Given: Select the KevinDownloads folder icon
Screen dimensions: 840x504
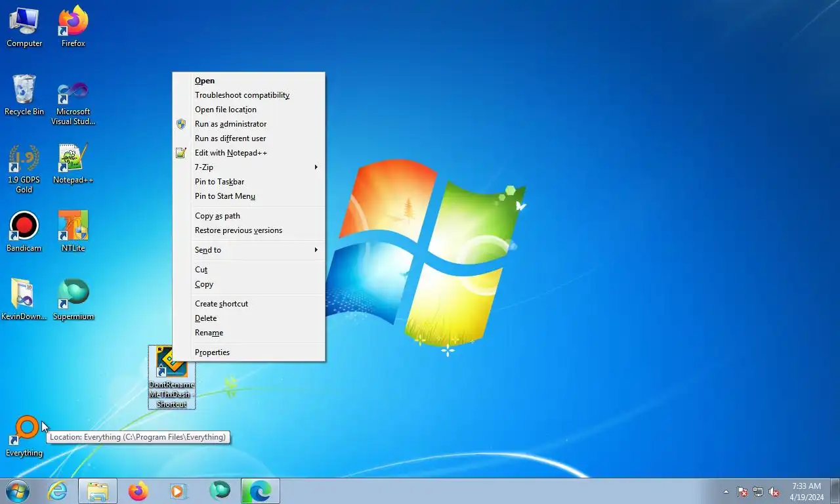Looking at the screenshot, I should (x=24, y=300).
